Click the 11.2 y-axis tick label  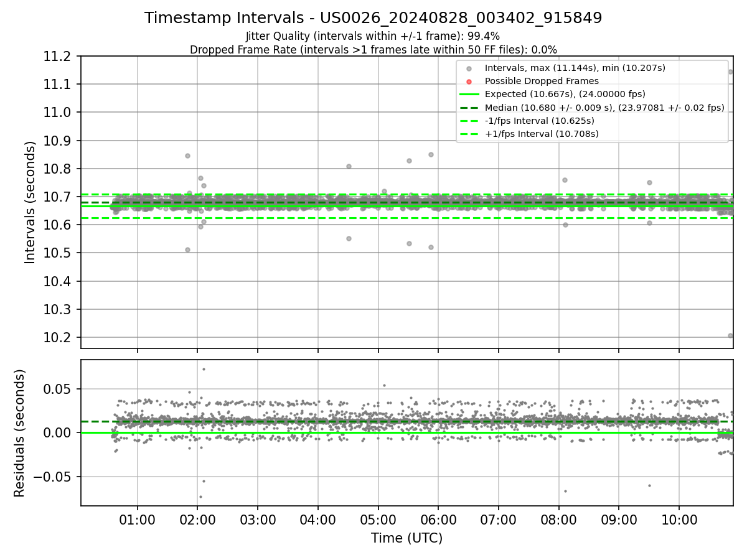(59, 57)
